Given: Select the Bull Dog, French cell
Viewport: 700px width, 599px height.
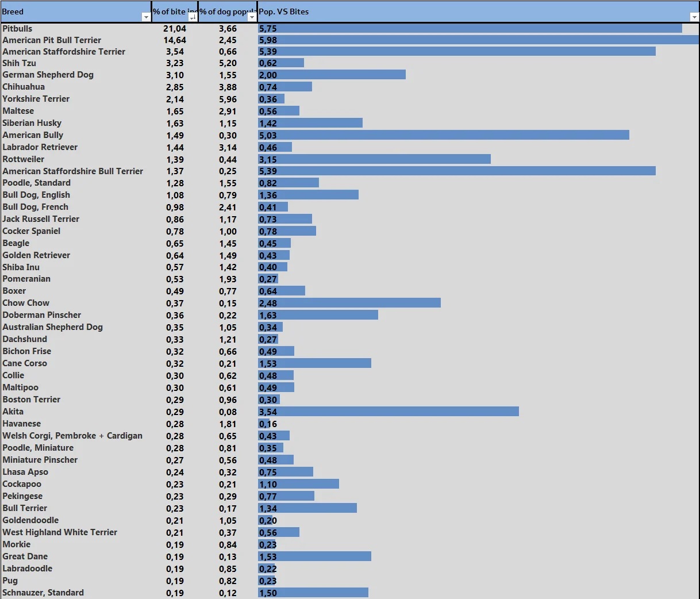Looking at the screenshot, I should pyautogui.click(x=35, y=207).
